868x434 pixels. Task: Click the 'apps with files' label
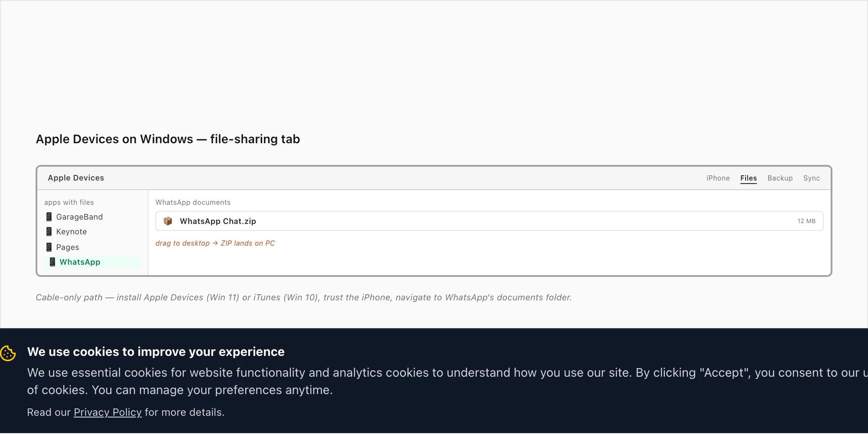tap(69, 203)
